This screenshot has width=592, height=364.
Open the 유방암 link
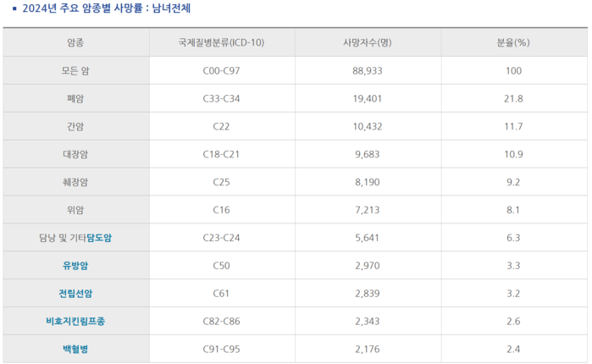(x=75, y=266)
